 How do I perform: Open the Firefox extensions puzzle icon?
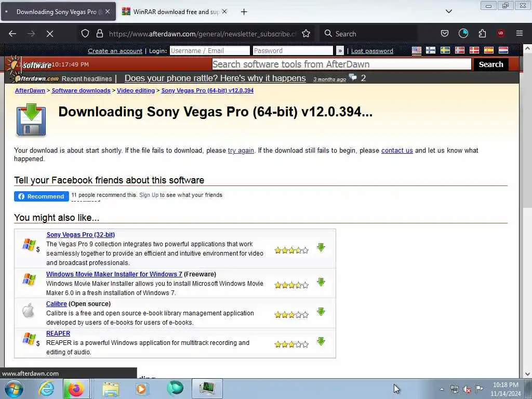[x=482, y=34]
